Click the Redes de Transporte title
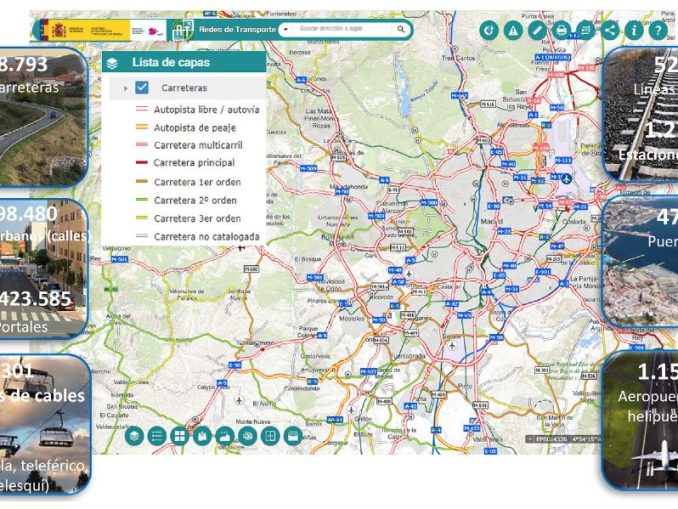Screen dimensions: 678x509 point(236,30)
